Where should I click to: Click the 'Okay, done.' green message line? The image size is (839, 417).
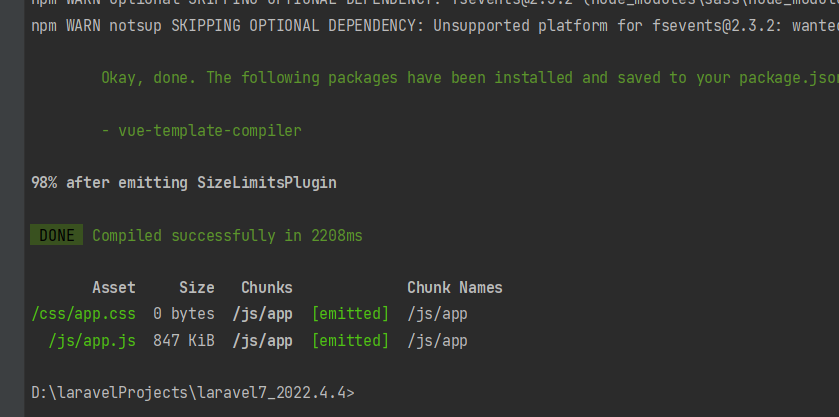click(470, 78)
